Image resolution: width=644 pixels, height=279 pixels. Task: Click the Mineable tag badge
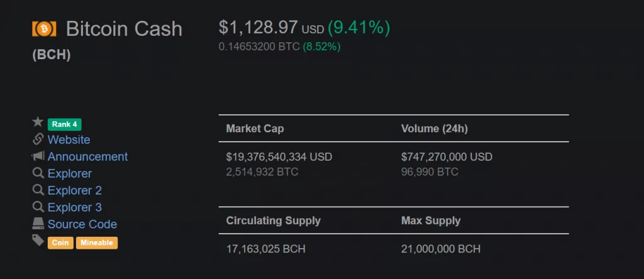pos(97,243)
